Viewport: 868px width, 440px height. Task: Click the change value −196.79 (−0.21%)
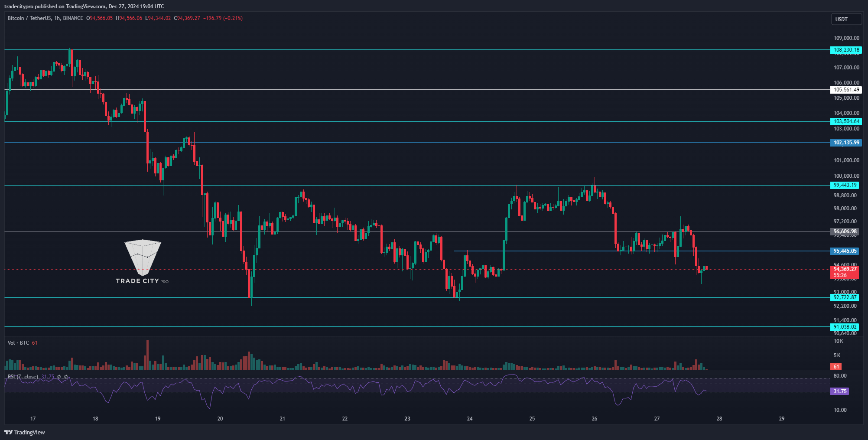point(223,18)
